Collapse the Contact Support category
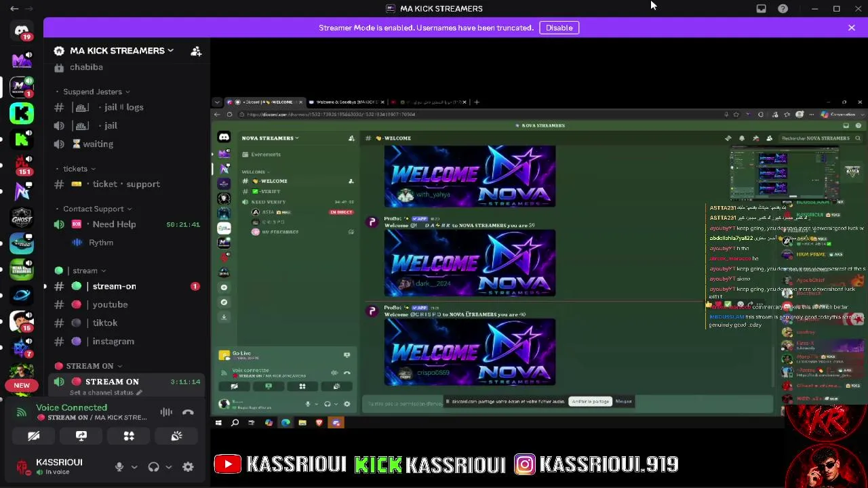 98,209
